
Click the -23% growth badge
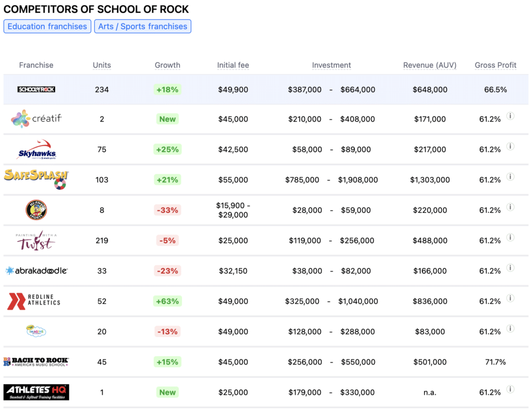click(x=168, y=271)
